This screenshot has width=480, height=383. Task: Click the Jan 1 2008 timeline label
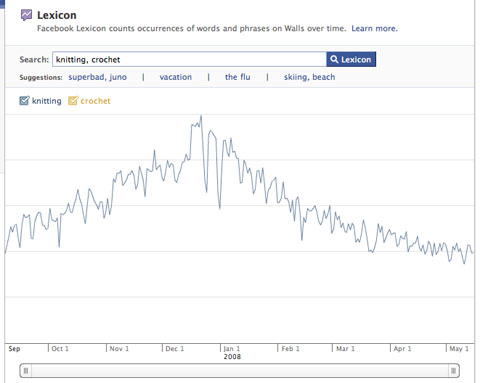click(x=232, y=352)
